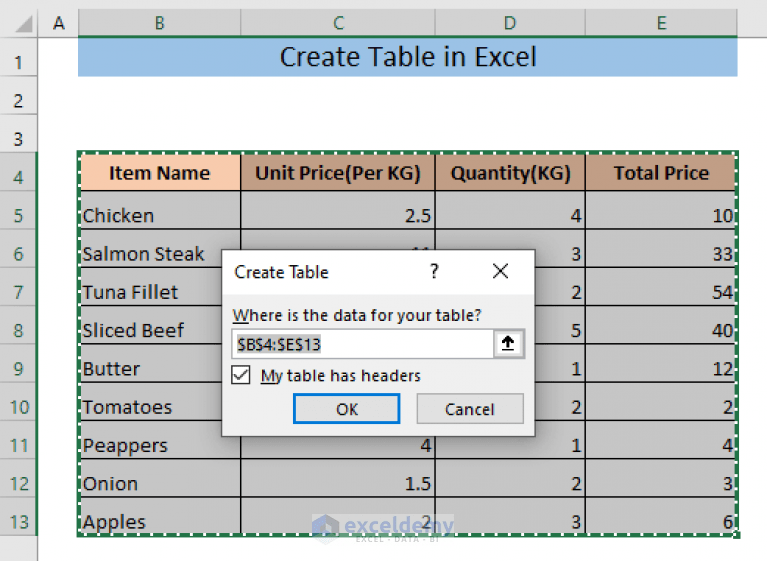767x561 pixels.
Task: Click the select-all corner triangle
Action: 24,24
